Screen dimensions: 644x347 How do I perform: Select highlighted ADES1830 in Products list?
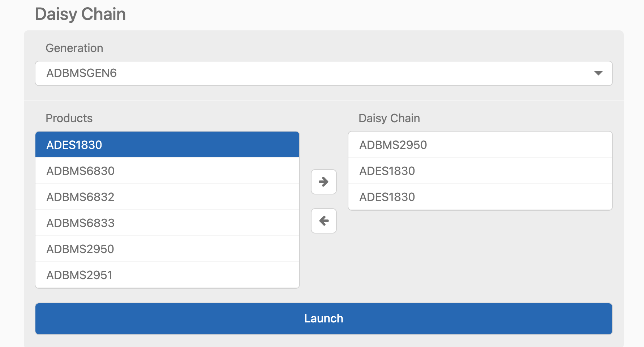(167, 145)
